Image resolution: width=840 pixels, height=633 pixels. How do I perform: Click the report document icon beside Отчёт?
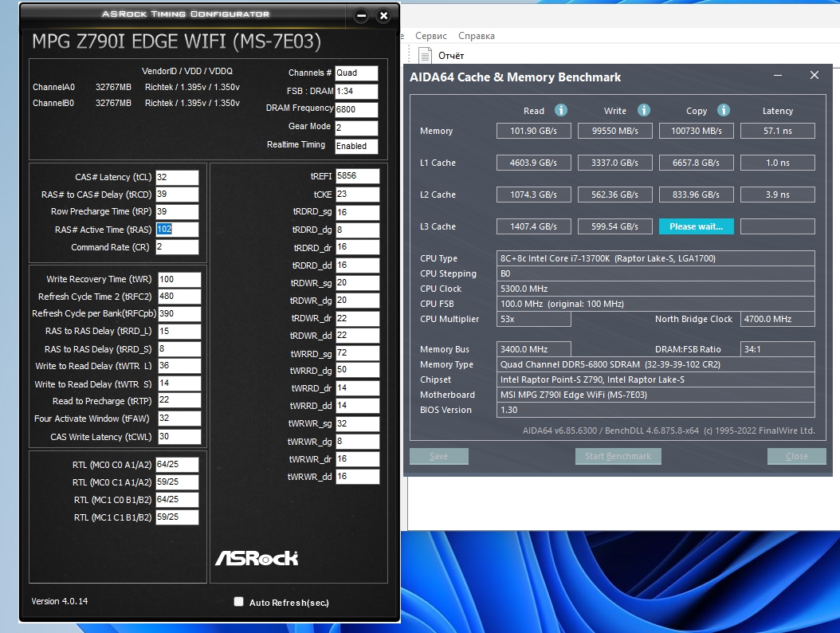coord(425,55)
